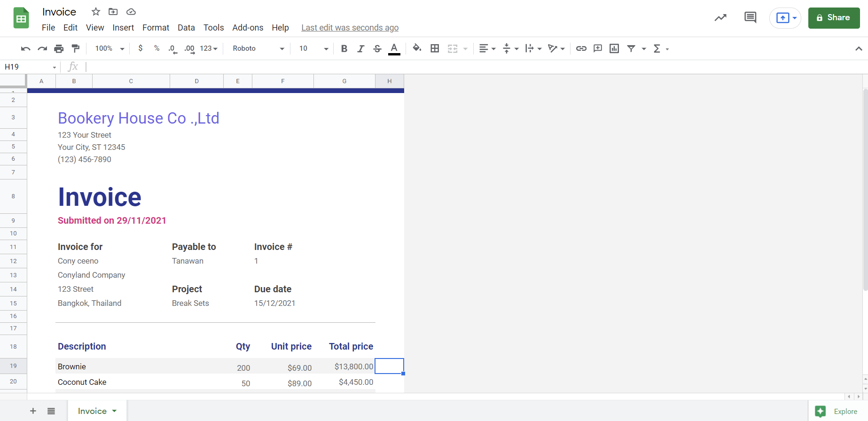Toggle strikethrough formatting
The width and height of the screenshot is (868, 421).
click(377, 48)
